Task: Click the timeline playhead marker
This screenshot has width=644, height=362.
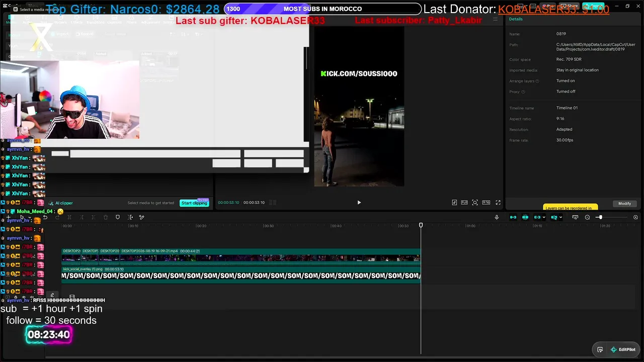Action: pos(421,225)
